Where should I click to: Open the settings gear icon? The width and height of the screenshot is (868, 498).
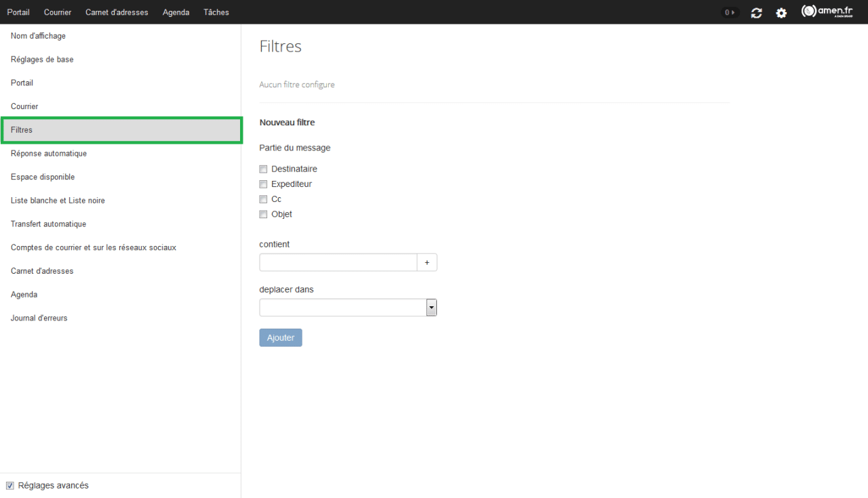point(781,13)
